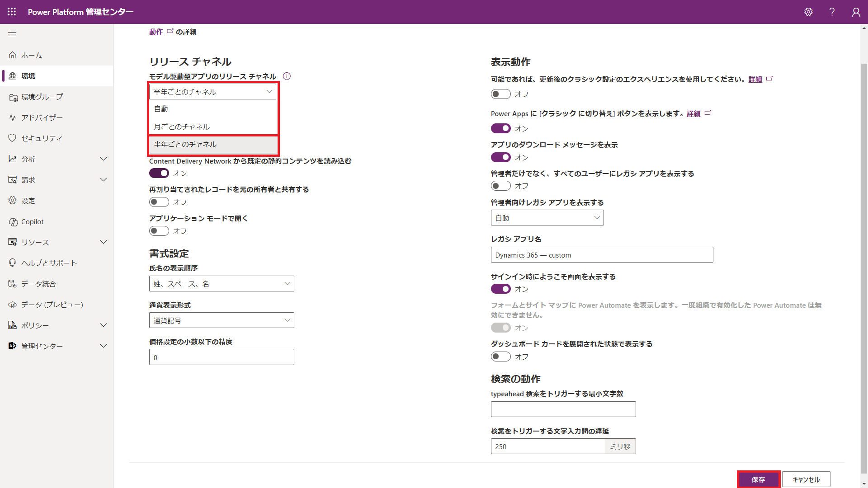868x488 pixels.
Task: Click typeahead minimum characters input field
Action: [563, 409]
